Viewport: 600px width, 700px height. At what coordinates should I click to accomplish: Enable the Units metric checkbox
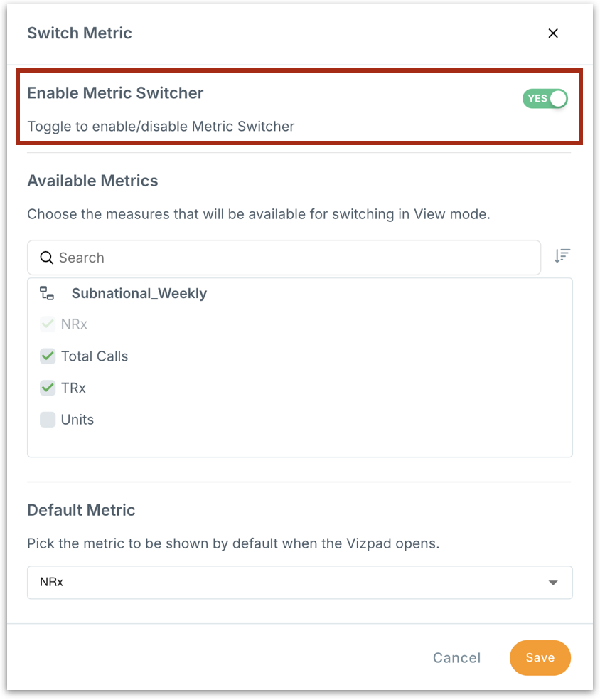[x=48, y=420]
